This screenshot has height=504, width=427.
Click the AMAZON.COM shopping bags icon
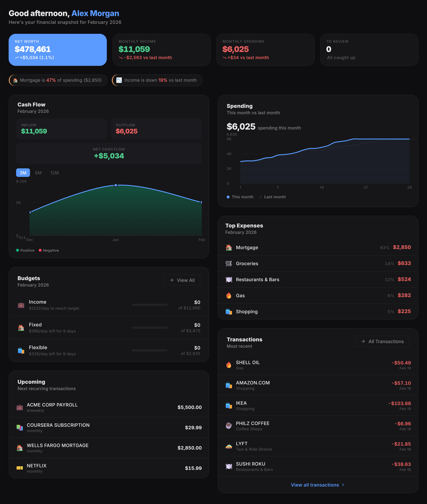coord(229,385)
